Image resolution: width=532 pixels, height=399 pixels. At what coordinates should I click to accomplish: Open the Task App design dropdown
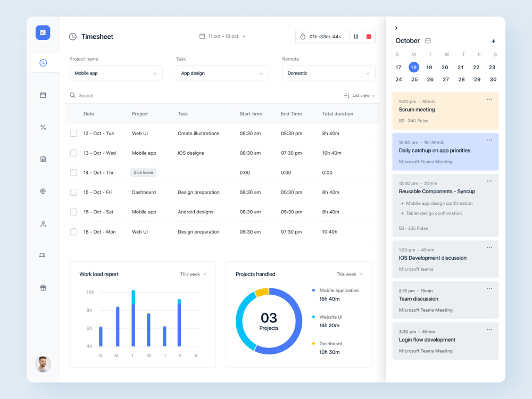[x=222, y=73]
